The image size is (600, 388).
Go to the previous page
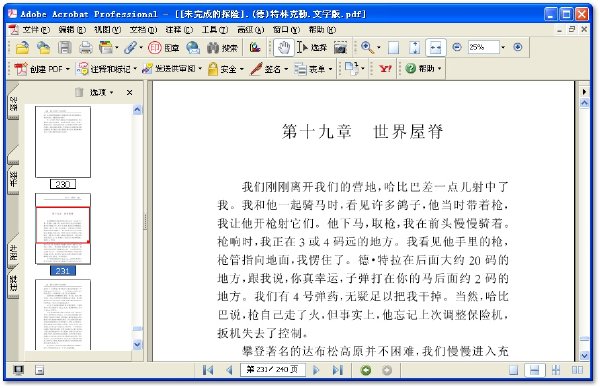pyautogui.click(x=229, y=370)
